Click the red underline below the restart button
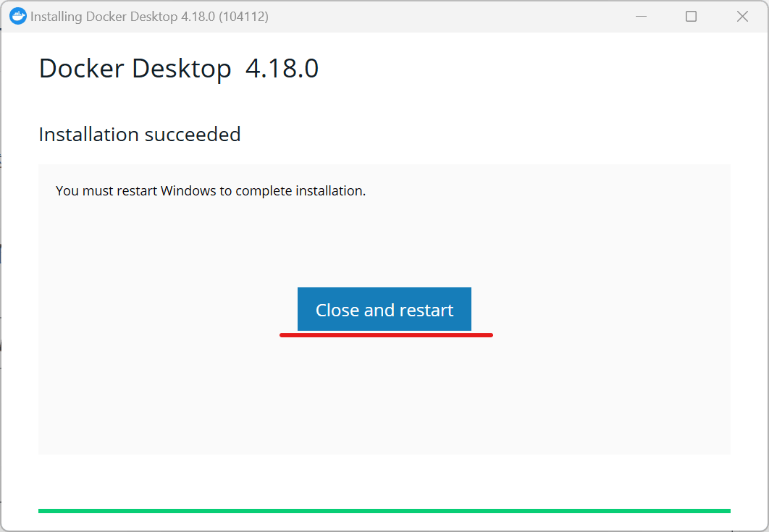 pos(386,334)
